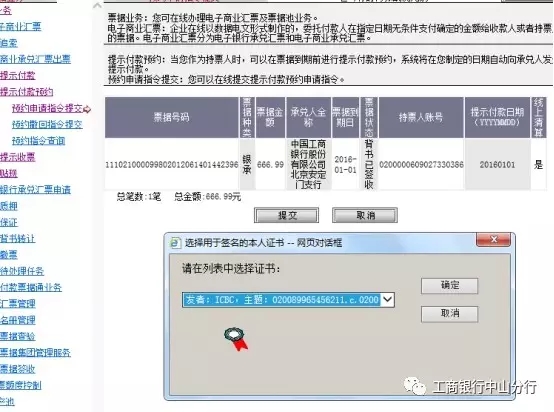Open 贴现 sidebar link
Screen dimensions: 554x412
9,173
